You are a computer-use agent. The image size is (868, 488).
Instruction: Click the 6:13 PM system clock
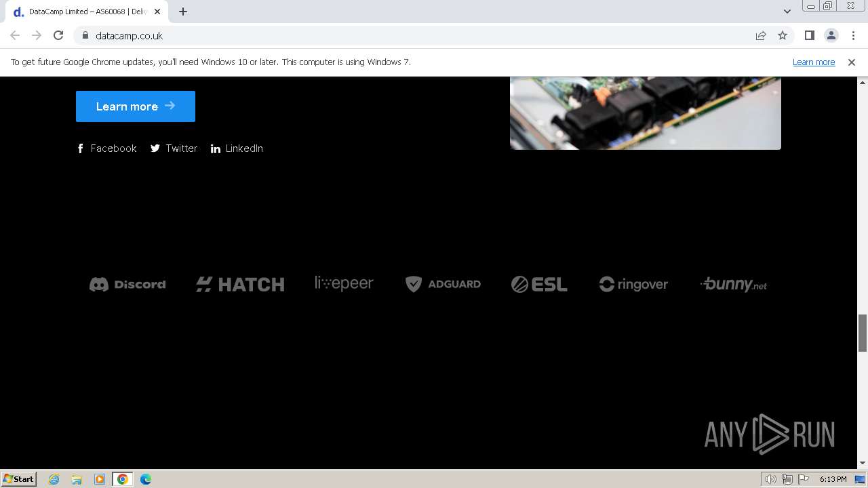click(x=833, y=479)
